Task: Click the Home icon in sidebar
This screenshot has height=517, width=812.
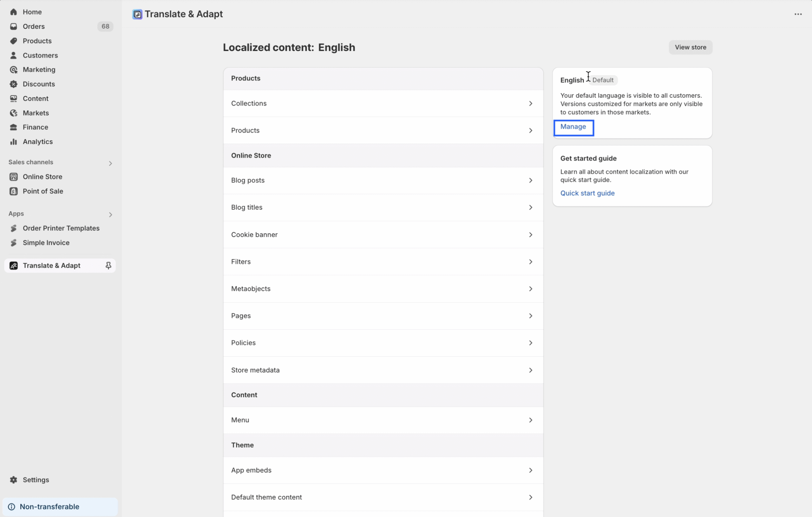Action: (14, 12)
